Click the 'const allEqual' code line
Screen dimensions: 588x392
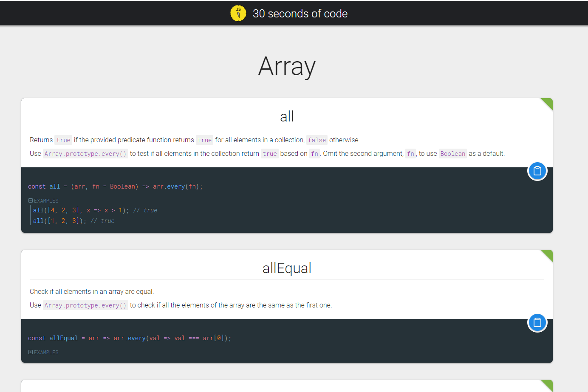tap(130, 338)
